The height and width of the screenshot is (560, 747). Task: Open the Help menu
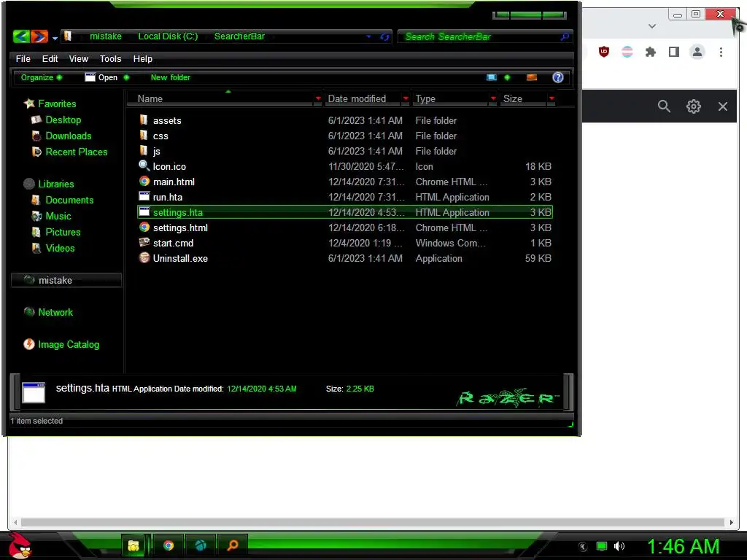(x=143, y=58)
